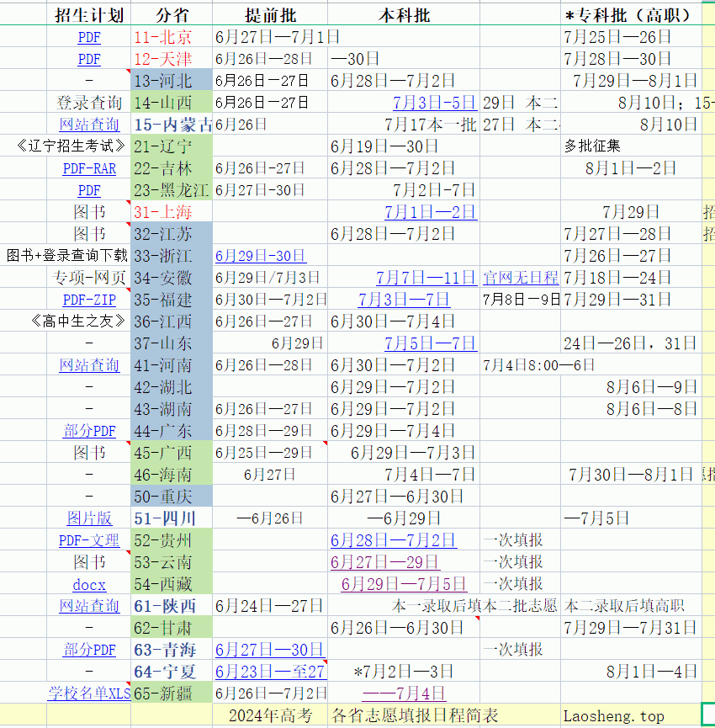This screenshot has width=715, height=728.
Task: Open 网站查询 link in the 61-陕西 row
Action: coord(89,606)
